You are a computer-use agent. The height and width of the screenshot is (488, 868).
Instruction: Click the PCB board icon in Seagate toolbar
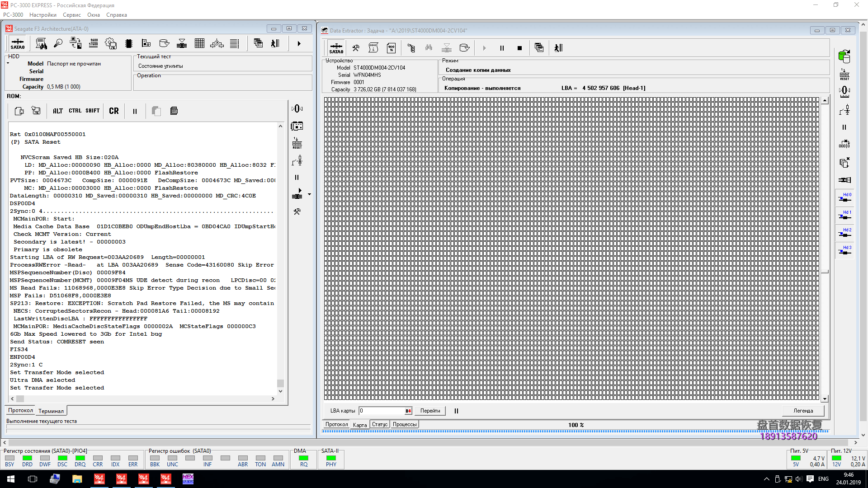point(146,43)
